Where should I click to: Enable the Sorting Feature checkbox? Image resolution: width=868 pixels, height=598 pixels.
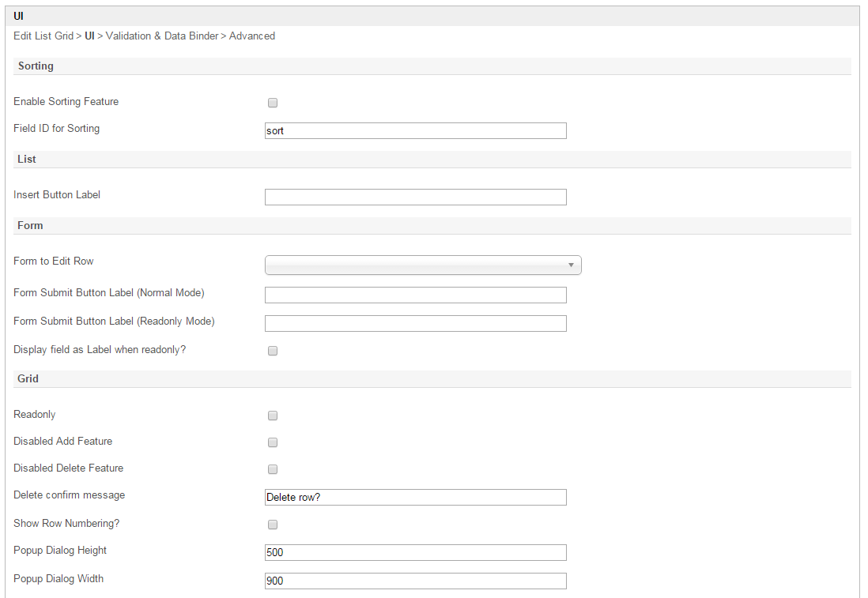coord(273,103)
